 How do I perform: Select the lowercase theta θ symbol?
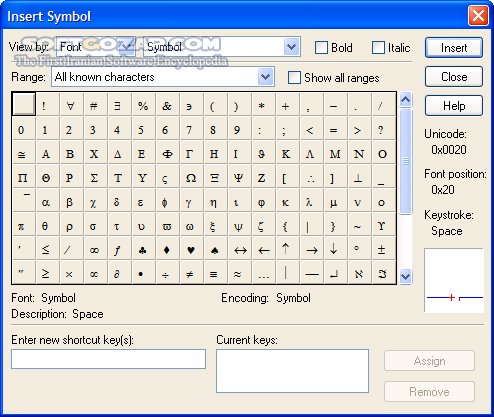[x=48, y=224]
